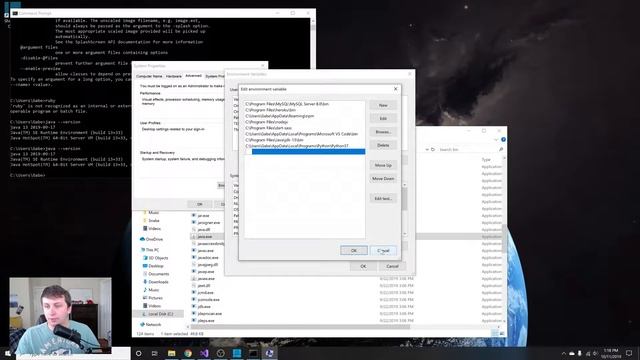Image resolution: width=640 pixels, height=360 pixels.
Task: Refresh the Explorer address bar
Action: (x=433, y=149)
